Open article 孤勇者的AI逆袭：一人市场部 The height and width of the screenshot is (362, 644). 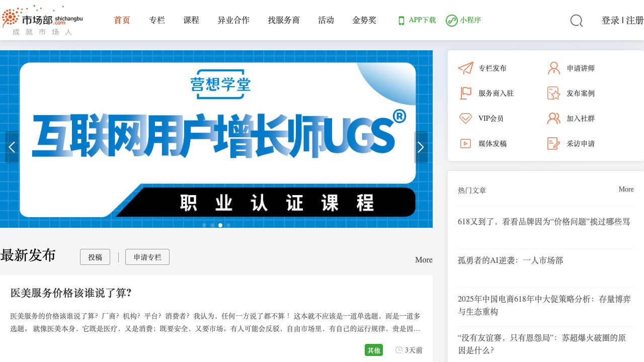coord(510,260)
